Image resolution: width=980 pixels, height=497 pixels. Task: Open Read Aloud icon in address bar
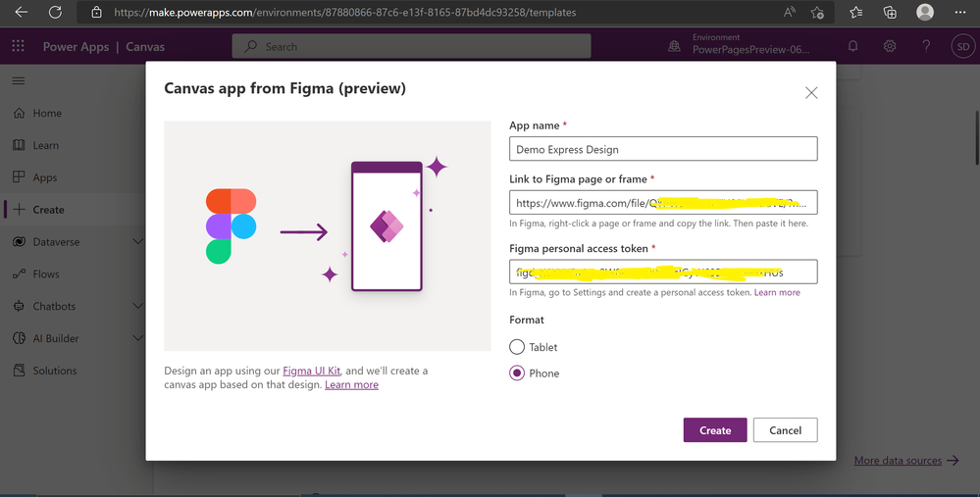coord(790,12)
